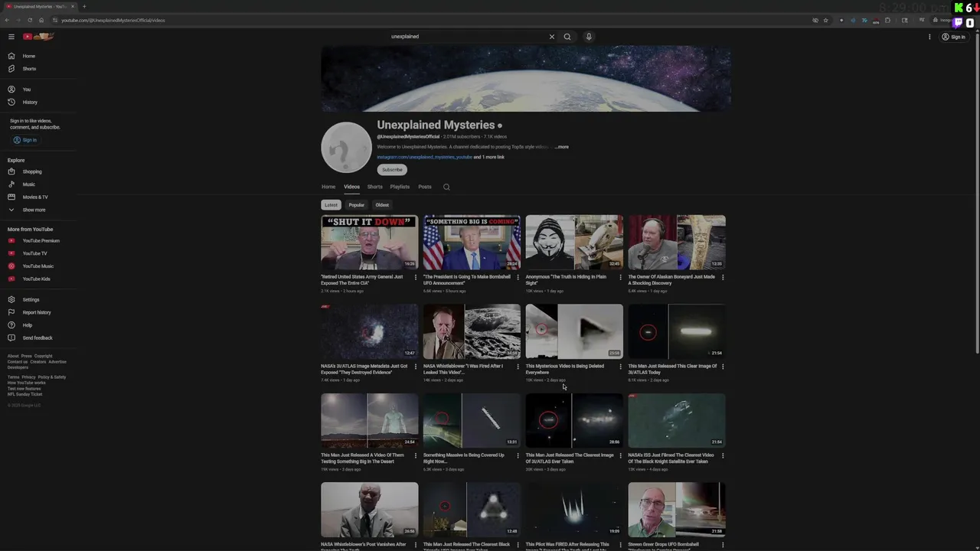Open the Privacy footer link
The height and width of the screenshot is (551, 980).
pyautogui.click(x=28, y=377)
